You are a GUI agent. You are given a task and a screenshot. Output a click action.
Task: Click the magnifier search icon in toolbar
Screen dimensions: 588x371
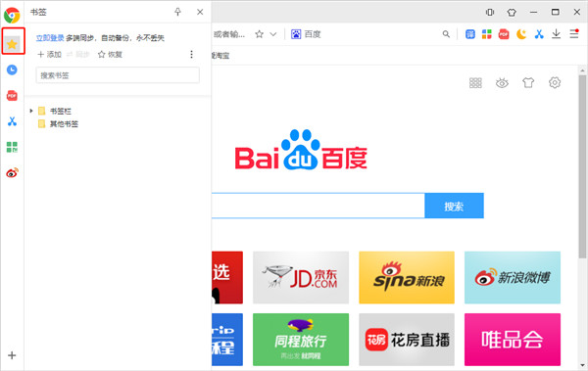pos(446,34)
